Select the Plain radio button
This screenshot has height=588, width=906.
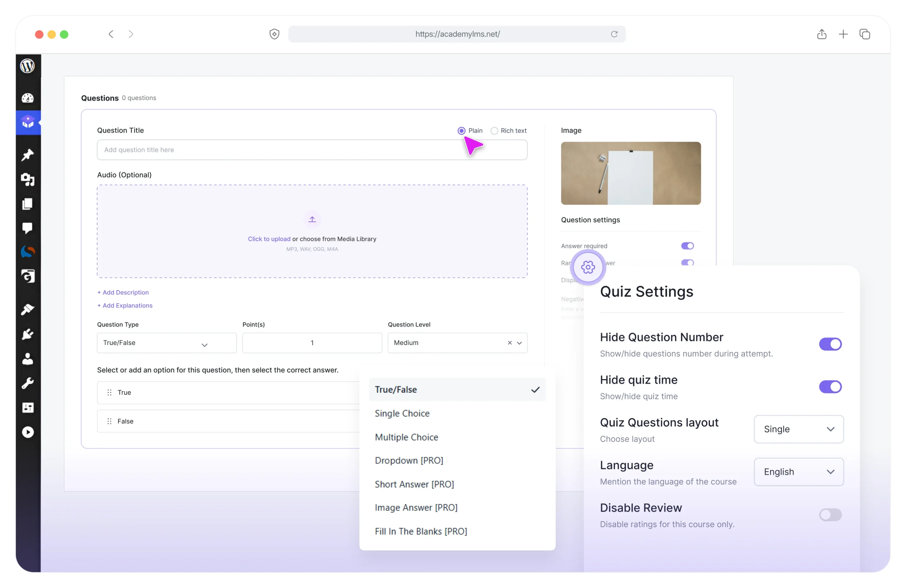461,131
